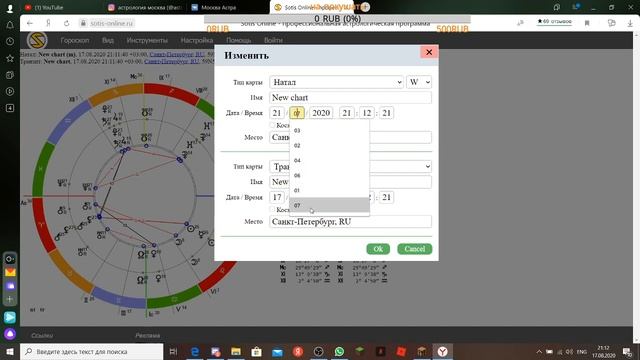Choose month 03 from the dropdown list
The height and width of the screenshot is (360, 640).
tap(329, 131)
